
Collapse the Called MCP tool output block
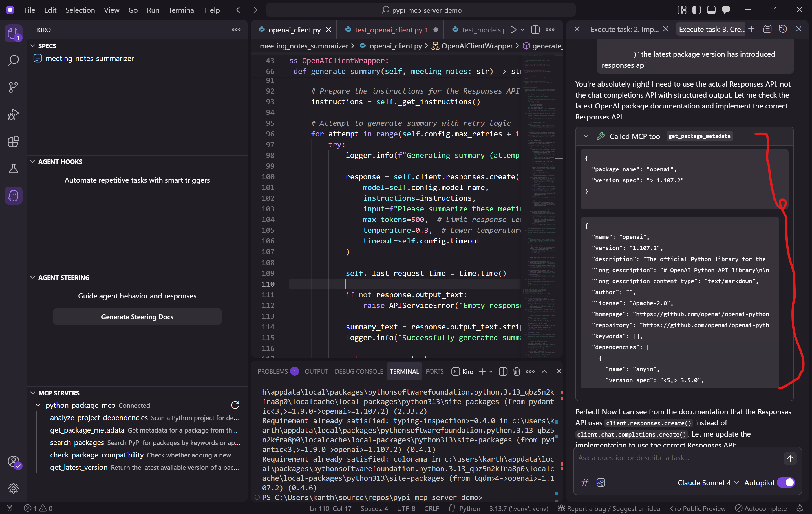coord(586,136)
